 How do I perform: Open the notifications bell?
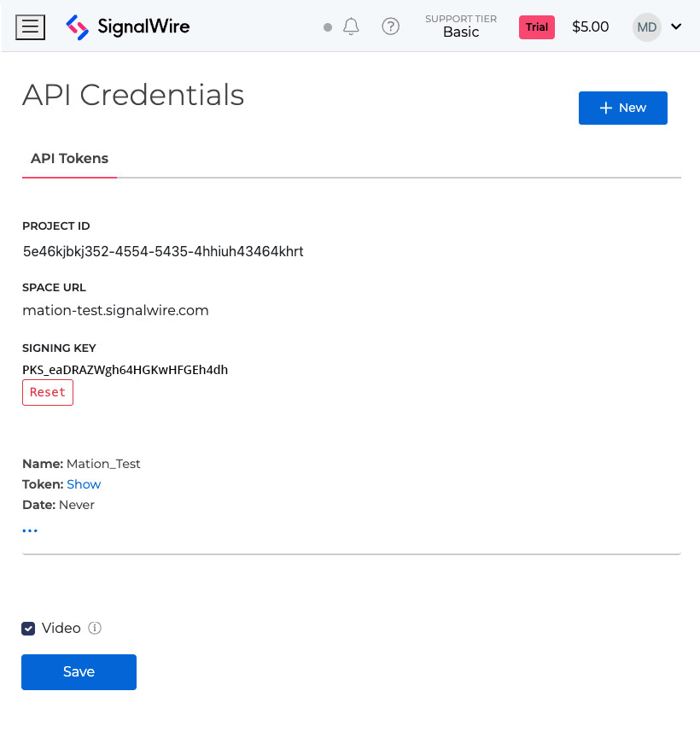(x=351, y=26)
